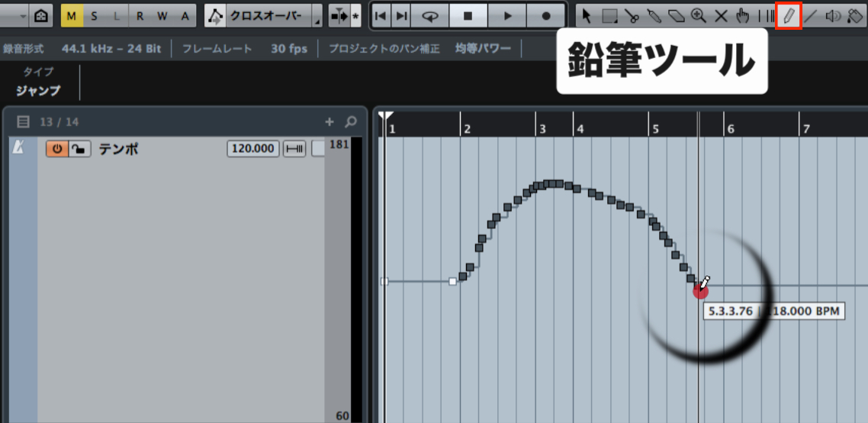Viewport: 868px width, 423px height.
Task: Go to next marker transport button
Action: click(400, 16)
